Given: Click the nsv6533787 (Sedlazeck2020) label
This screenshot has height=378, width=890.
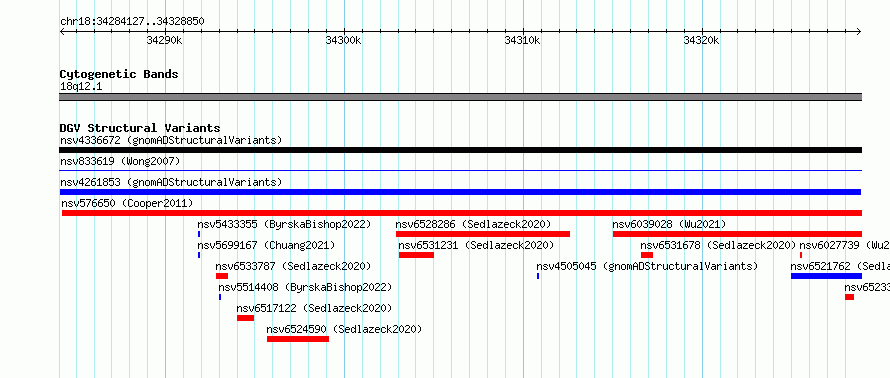Looking at the screenshot, I should point(293,266).
